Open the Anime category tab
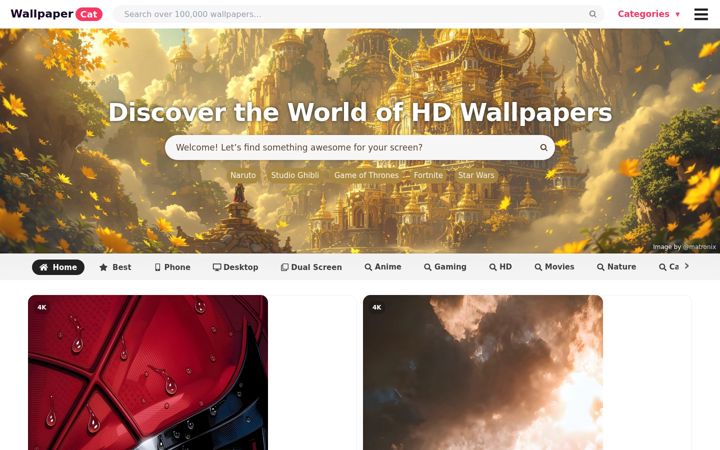720x450 pixels. [383, 267]
